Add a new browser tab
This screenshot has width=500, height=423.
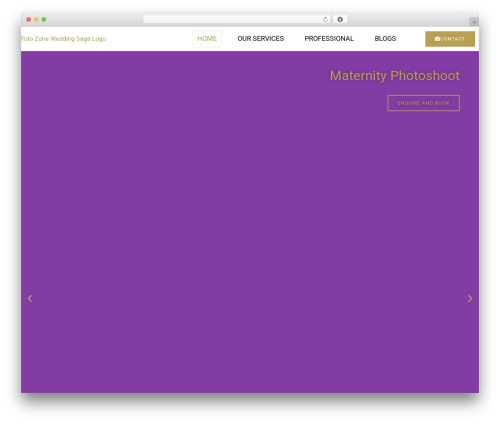474,22
